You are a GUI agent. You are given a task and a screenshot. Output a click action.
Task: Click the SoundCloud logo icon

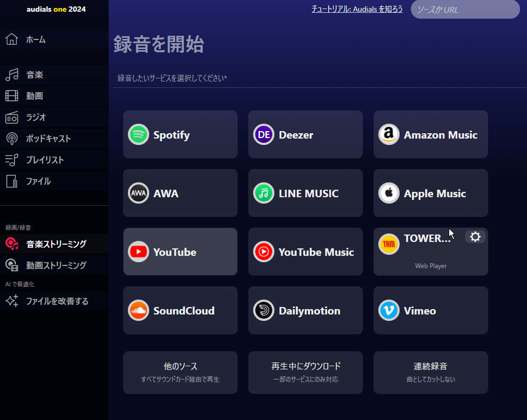pos(139,310)
